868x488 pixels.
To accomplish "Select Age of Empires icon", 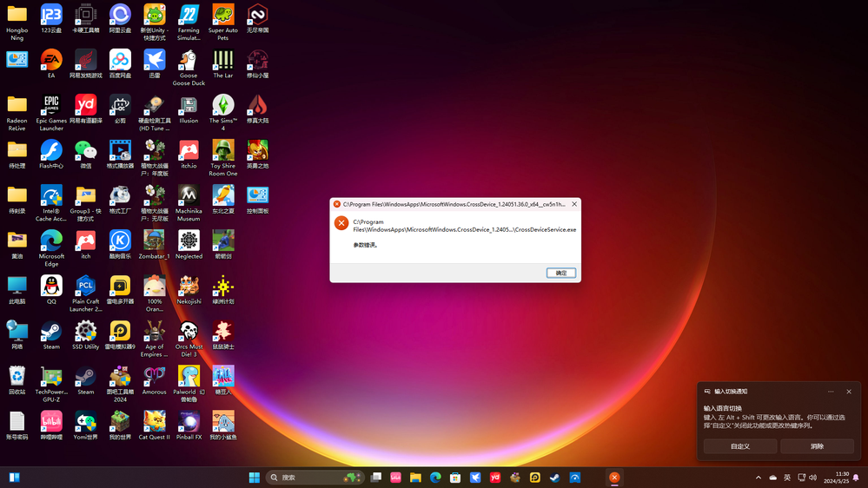I will 155,340.
